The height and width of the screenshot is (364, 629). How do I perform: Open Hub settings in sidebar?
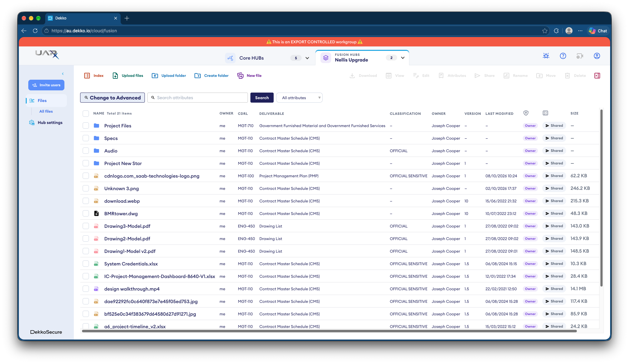[x=46, y=123]
